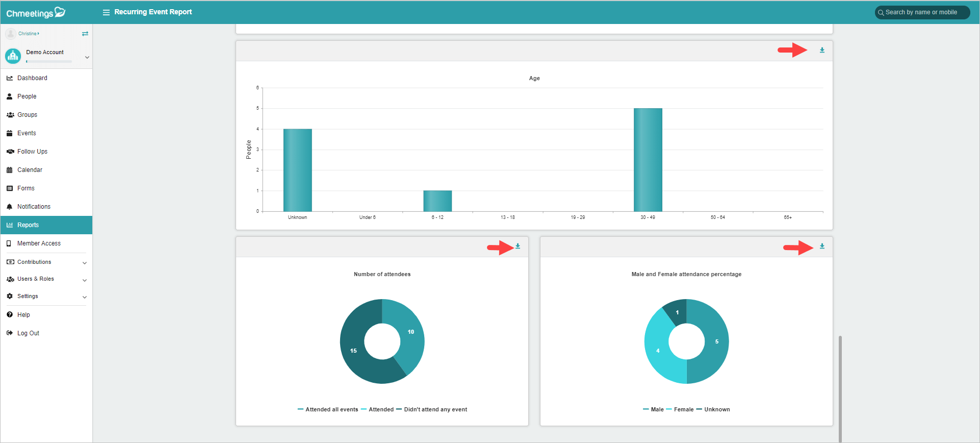Click the search by name field
980x443 pixels.
pos(922,12)
